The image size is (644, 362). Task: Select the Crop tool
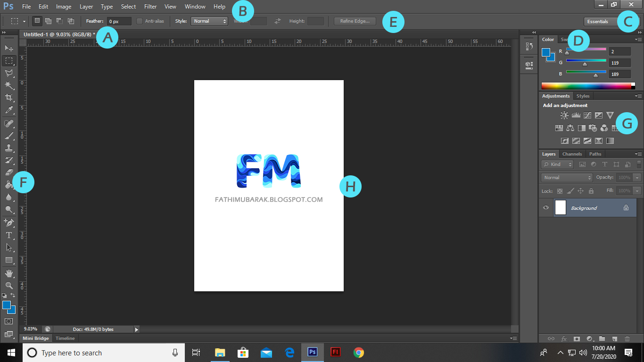click(8, 98)
